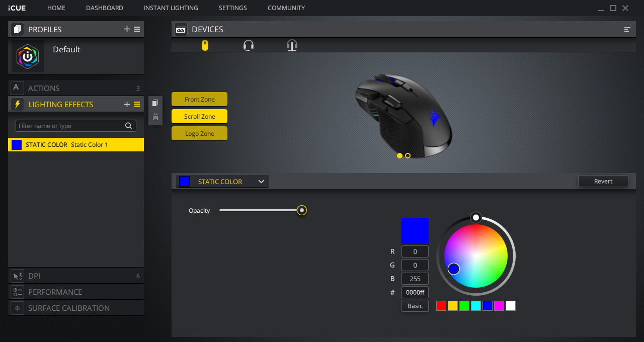Add a new lighting effect

(127, 104)
